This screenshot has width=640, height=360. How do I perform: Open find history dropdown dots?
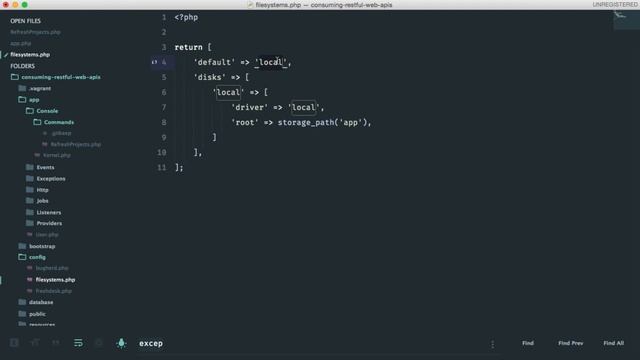pyautogui.click(x=493, y=344)
